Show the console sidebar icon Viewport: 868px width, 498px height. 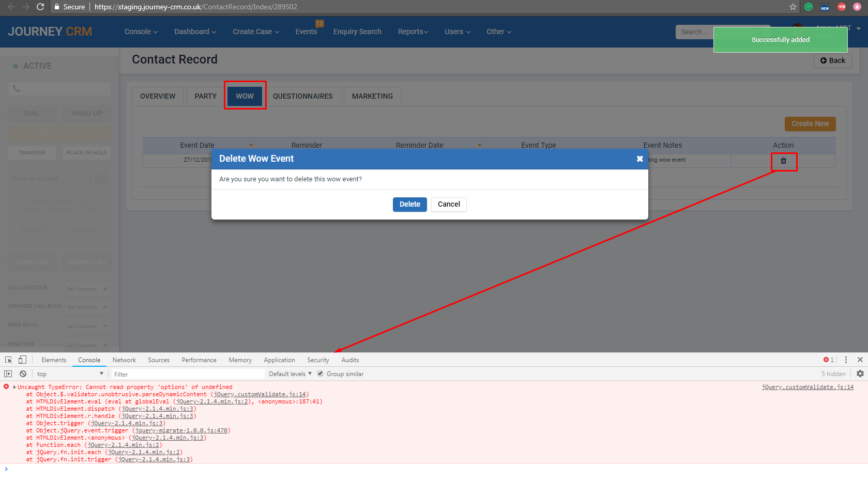click(x=8, y=374)
